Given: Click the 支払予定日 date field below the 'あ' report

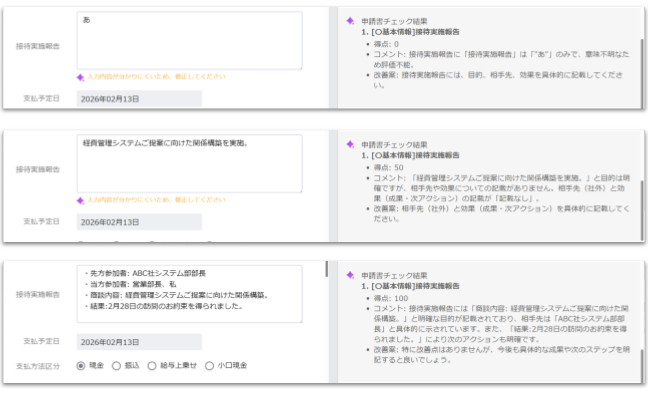Looking at the screenshot, I should pyautogui.click(x=139, y=99).
